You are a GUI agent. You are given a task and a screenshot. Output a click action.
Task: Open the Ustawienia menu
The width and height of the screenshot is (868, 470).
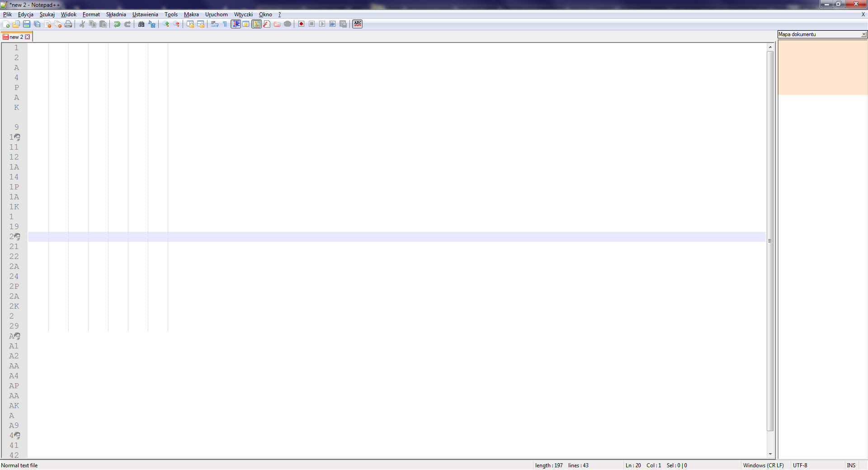(145, 14)
